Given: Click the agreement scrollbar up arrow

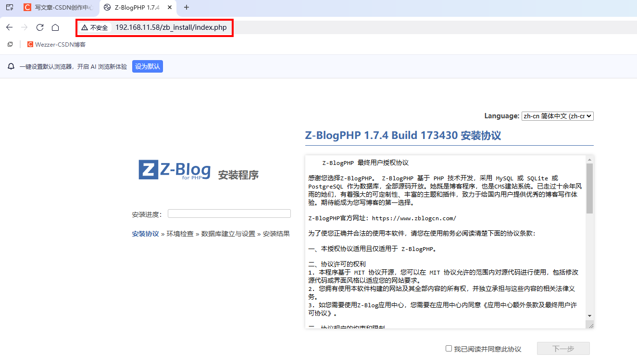Looking at the screenshot, I should (590, 159).
